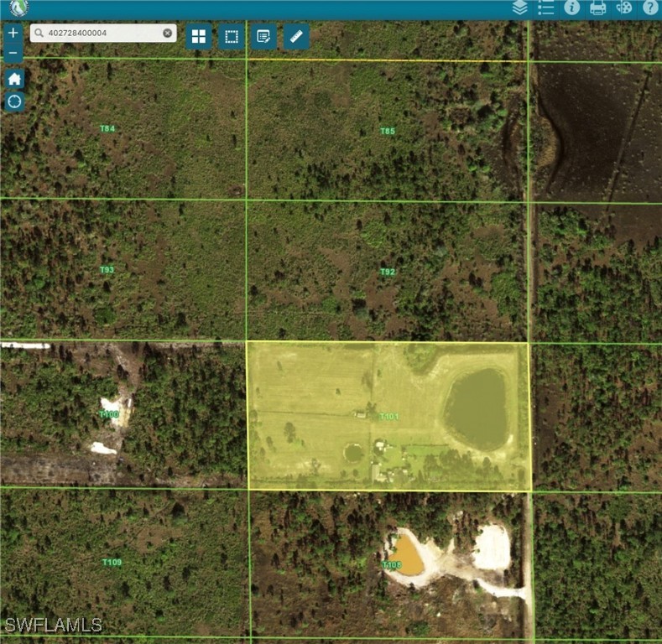The height and width of the screenshot is (644, 662).
Task: Open the help question mark
Action: (x=650, y=8)
